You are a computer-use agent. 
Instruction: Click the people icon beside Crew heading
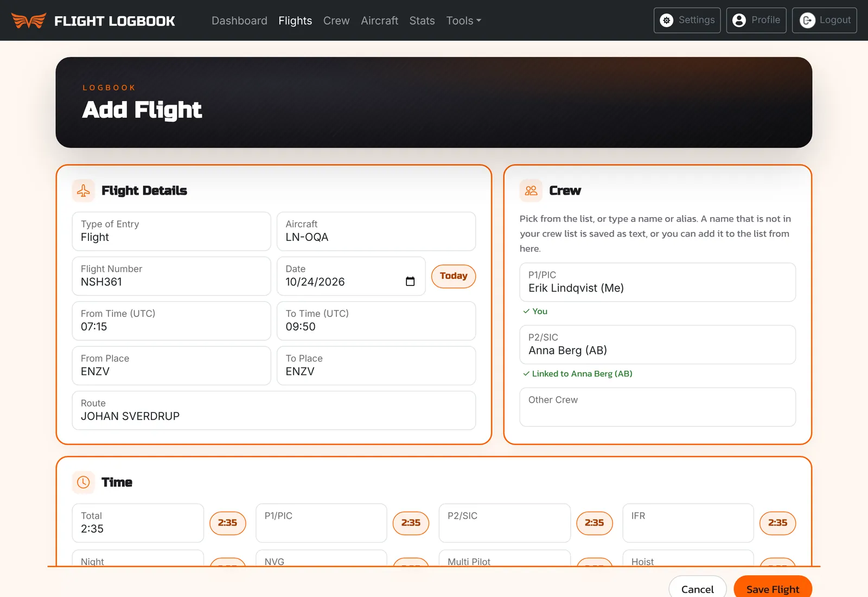531,190
